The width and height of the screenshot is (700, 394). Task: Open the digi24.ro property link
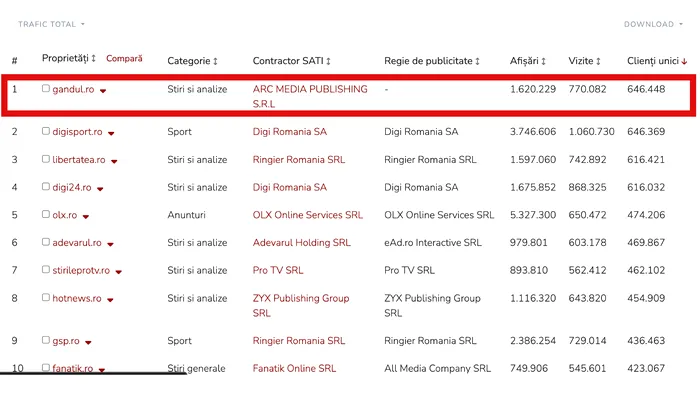pos(72,187)
